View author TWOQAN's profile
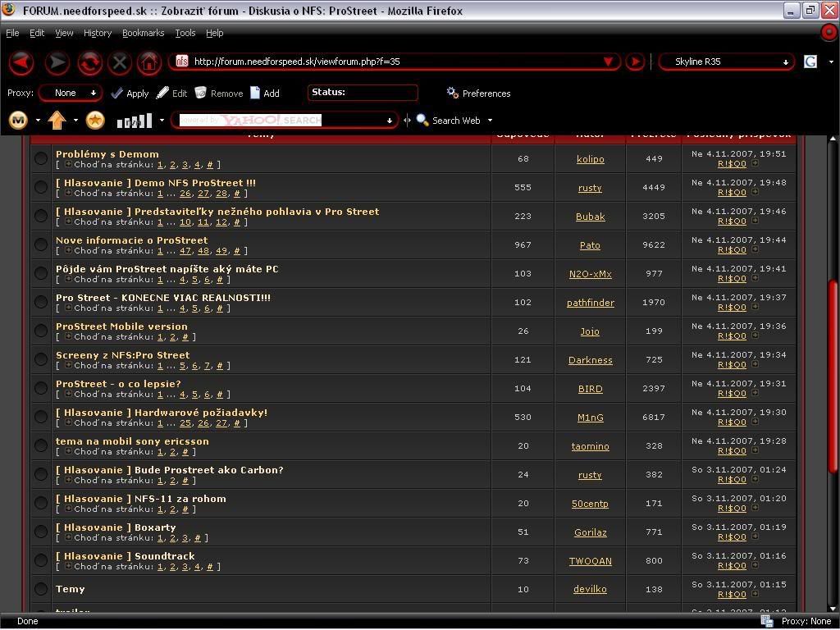This screenshot has width=840, height=630. (591, 561)
